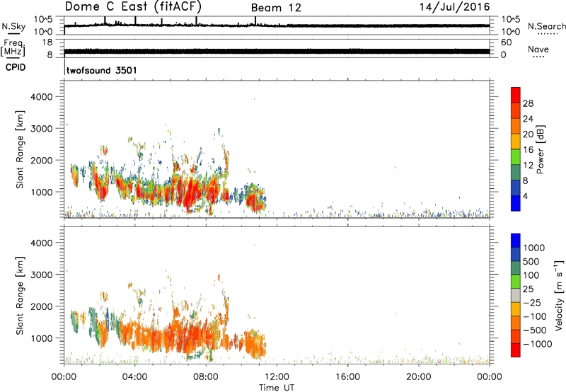Click the noise spike near 10:45 in sky panel
566x392 pixels.
pos(255,21)
